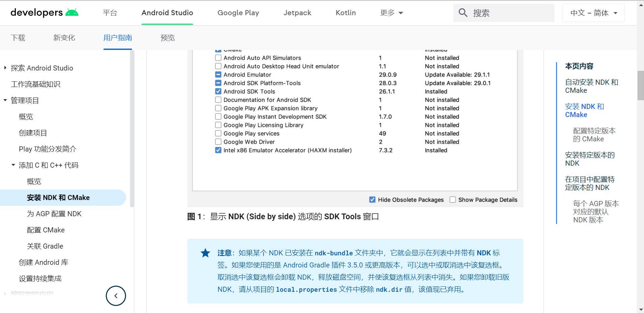Collapse the 添加 C 和 C++ 代码 section
Image resolution: width=644 pixels, height=313 pixels.
pos(13,165)
